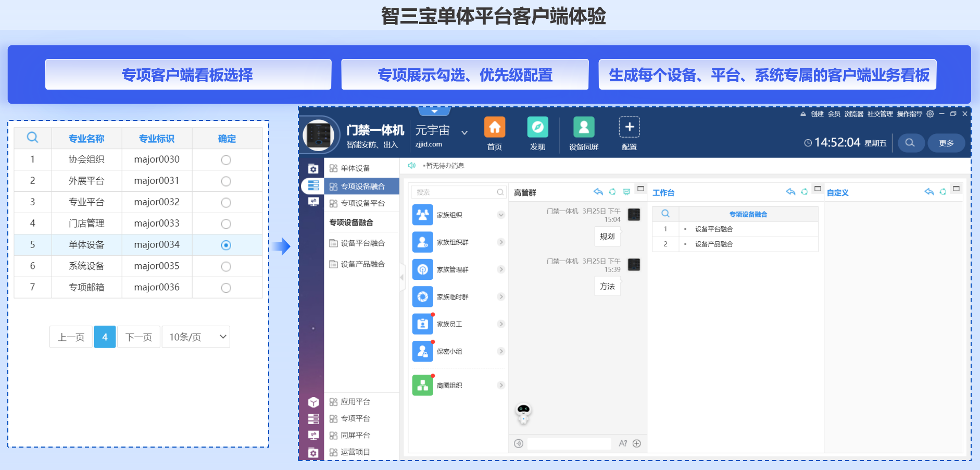Expand the 元宇宙 dropdown chevron
980x470 pixels.
[464, 132]
